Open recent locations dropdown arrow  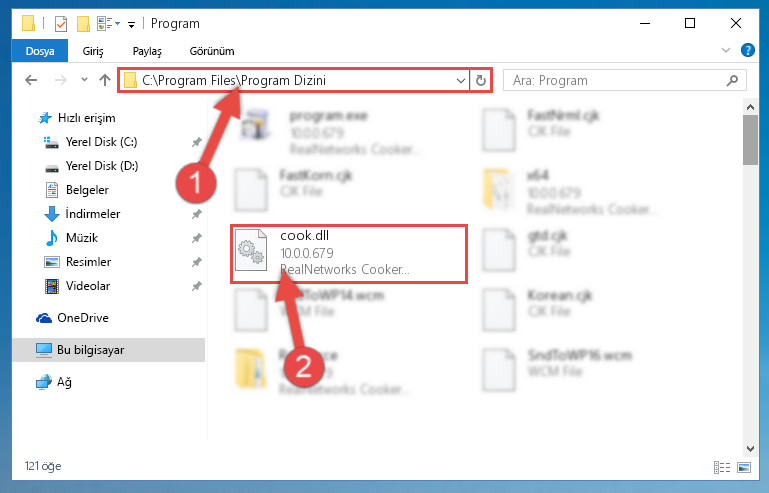pos(84,79)
